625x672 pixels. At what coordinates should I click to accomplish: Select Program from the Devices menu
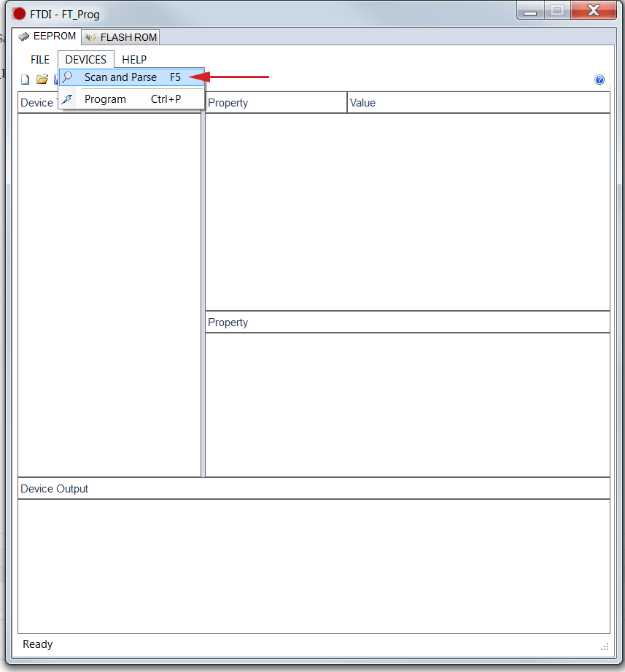[x=105, y=99]
